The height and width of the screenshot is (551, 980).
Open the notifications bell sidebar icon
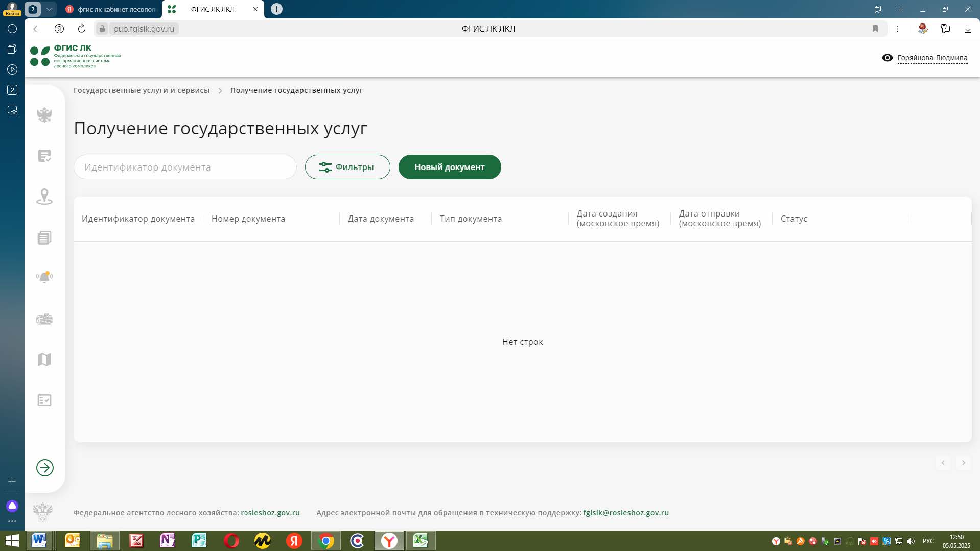[x=44, y=277]
